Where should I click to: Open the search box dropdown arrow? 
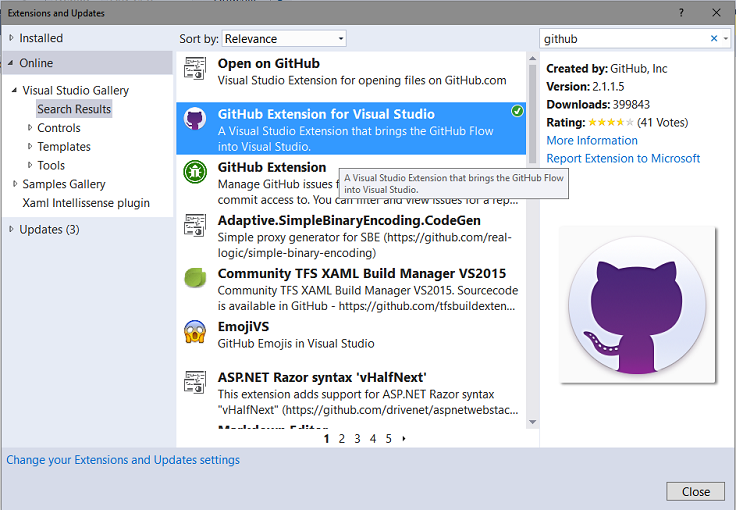[x=726, y=38]
